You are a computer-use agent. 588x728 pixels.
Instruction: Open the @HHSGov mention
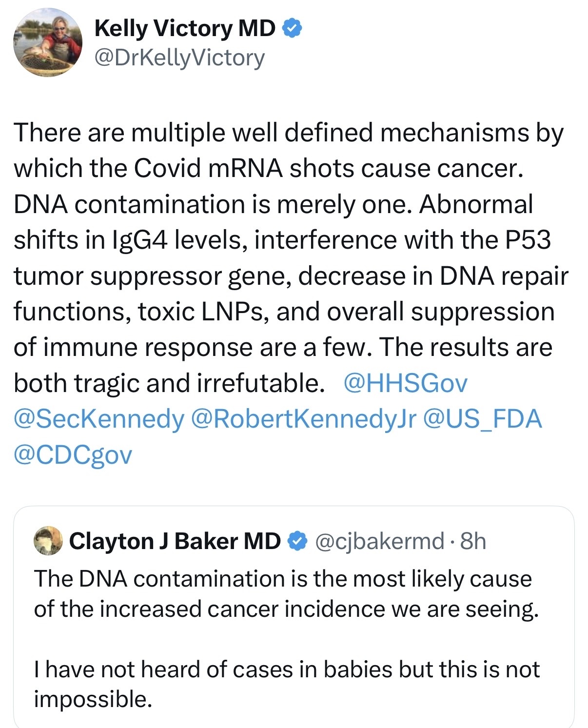click(x=405, y=383)
